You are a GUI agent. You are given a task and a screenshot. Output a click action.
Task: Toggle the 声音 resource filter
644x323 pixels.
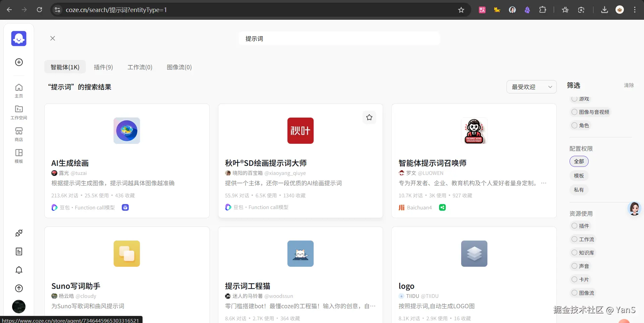point(574,266)
